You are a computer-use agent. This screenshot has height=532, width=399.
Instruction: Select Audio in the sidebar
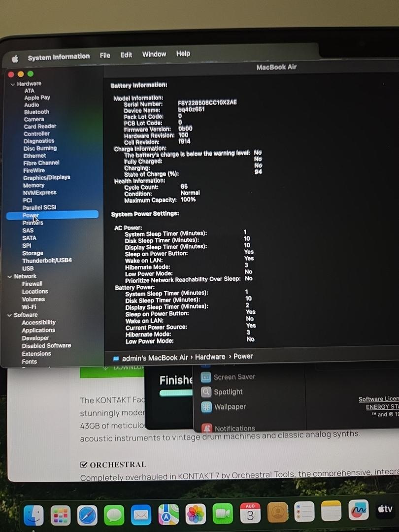tap(32, 105)
